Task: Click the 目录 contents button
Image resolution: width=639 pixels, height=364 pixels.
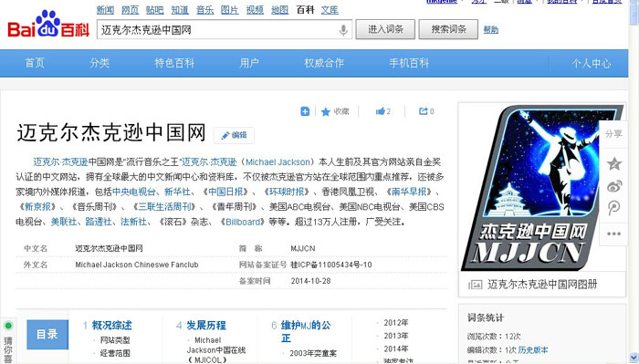Action: click(47, 334)
